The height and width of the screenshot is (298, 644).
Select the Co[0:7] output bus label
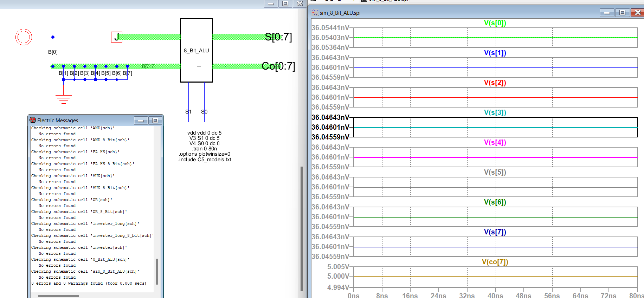pos(278,66)
